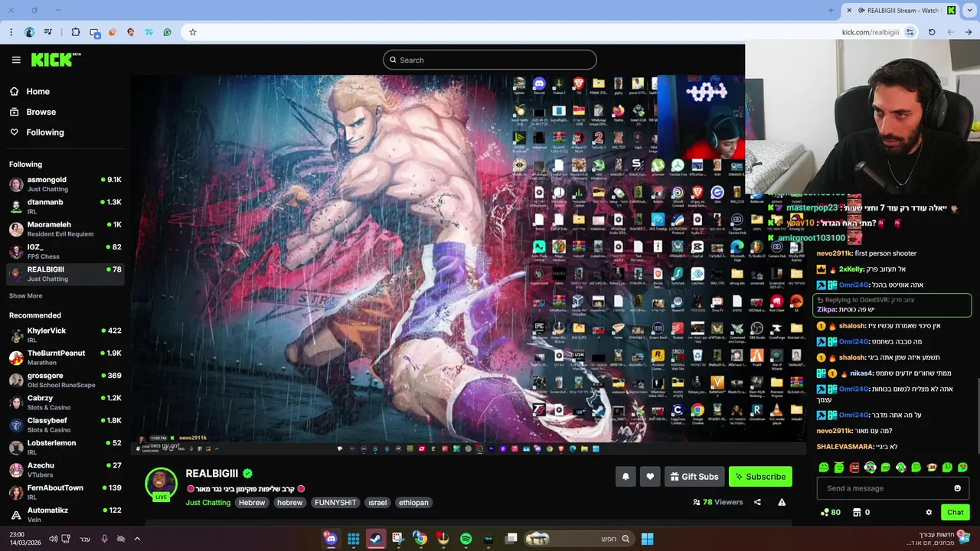Screen dimensions: 980x551
Task: Insert the first green blob emote
Action: 824,467
